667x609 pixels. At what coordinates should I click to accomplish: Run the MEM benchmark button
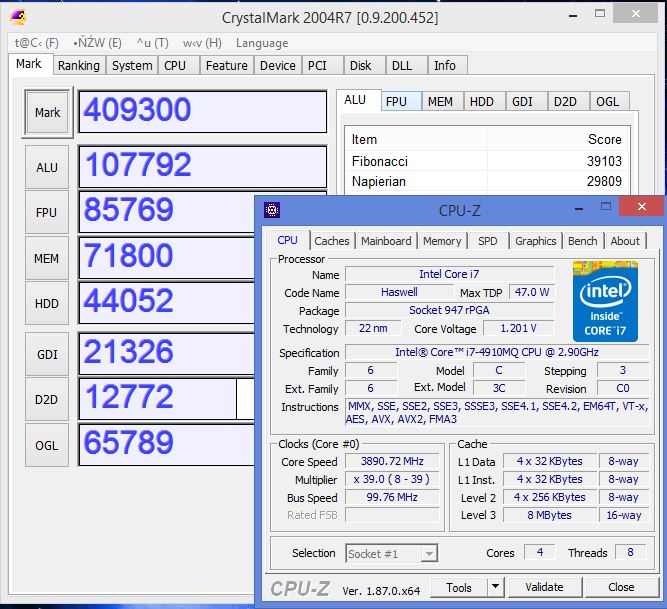click(47, 258)
